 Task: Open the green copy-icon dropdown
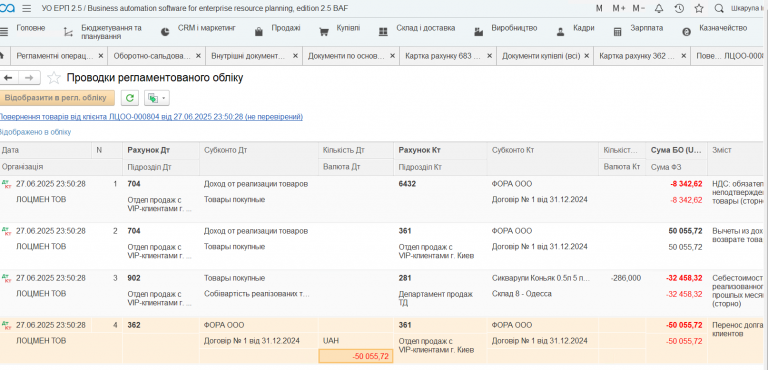coord(157,98)
